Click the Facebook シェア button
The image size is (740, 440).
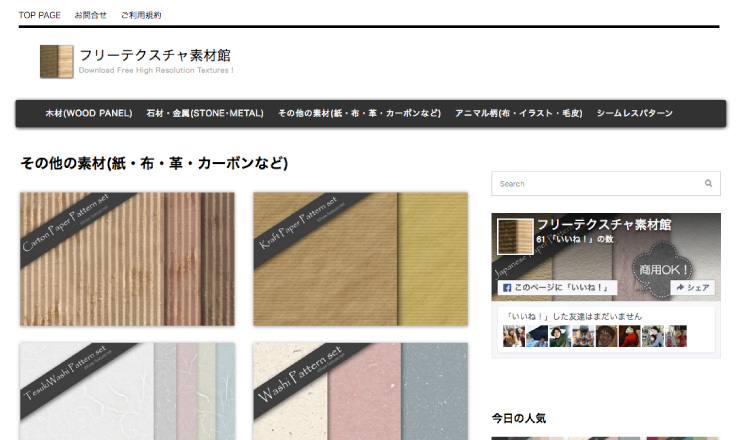[692, 288]
